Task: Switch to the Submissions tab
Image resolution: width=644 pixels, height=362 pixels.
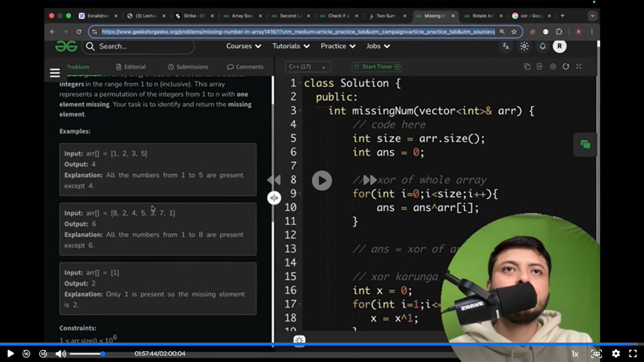Action: pos(188,67)
